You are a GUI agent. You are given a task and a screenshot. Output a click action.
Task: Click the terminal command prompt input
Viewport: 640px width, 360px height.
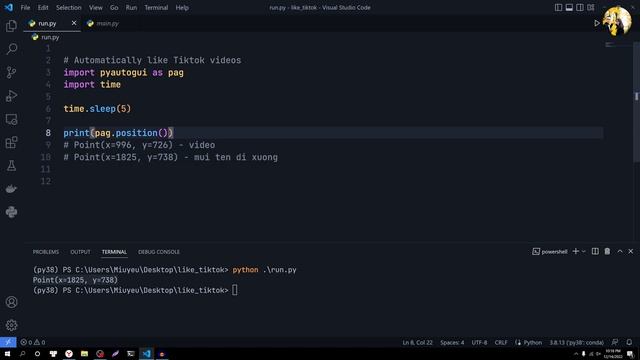(235, 290)
